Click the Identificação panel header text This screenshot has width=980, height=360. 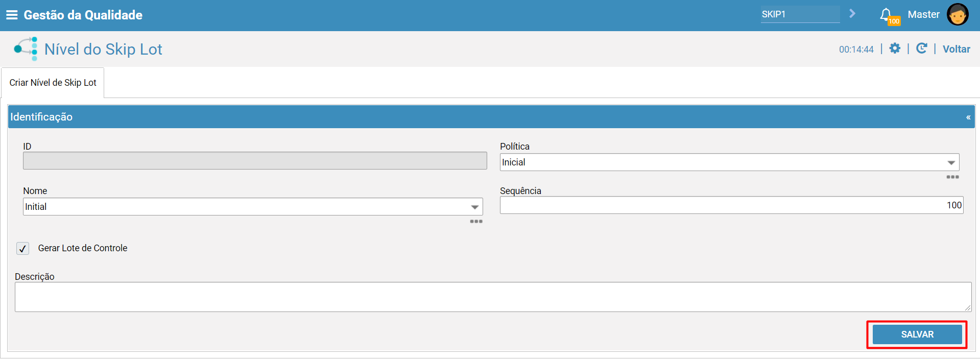click(x=41, y=117)
